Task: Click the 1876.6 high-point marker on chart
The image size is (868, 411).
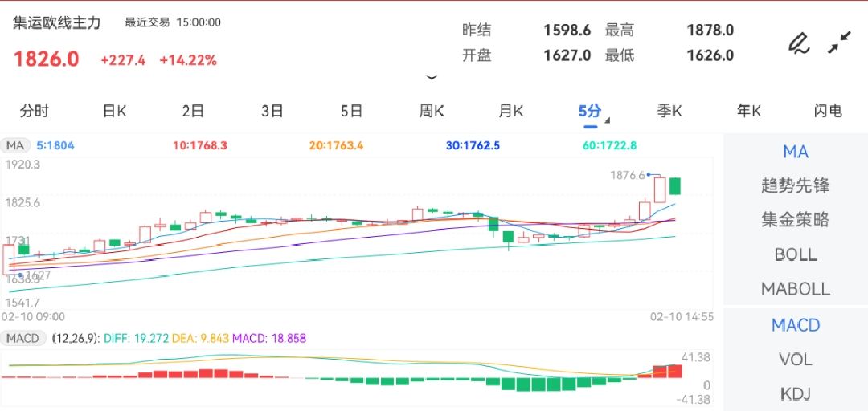Action: (x=627, y=175)
